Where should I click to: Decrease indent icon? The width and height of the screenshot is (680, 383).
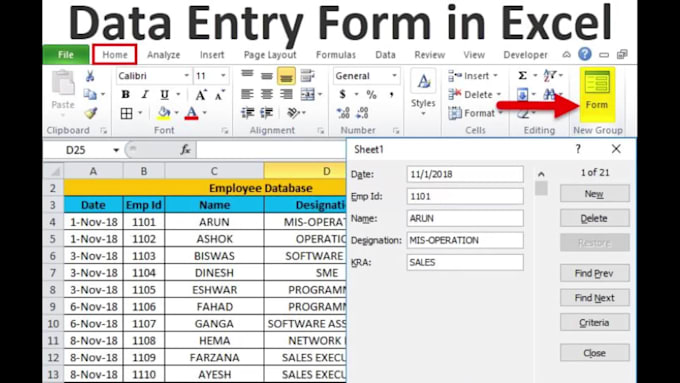247,113
